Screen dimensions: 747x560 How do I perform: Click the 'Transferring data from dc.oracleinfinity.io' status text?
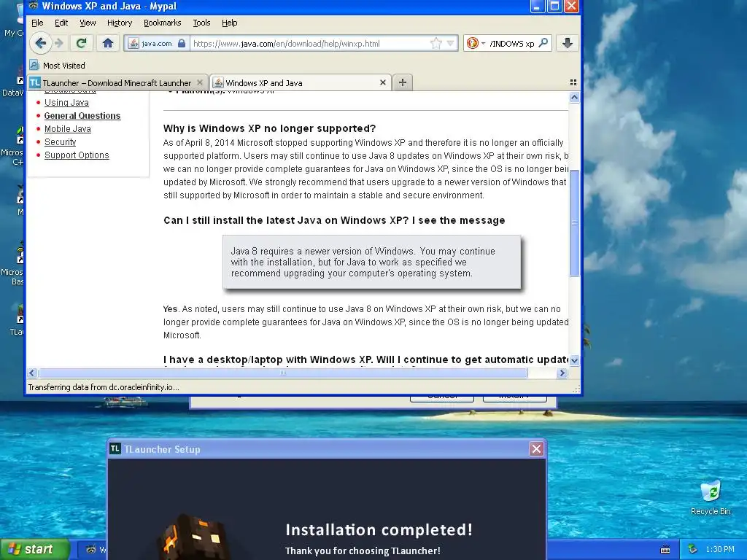pyautogui.click(x=104, y=387)
